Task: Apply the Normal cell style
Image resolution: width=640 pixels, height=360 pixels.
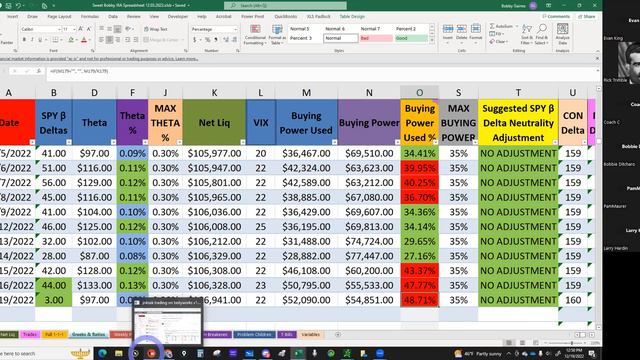Action: tap(340, 38)
